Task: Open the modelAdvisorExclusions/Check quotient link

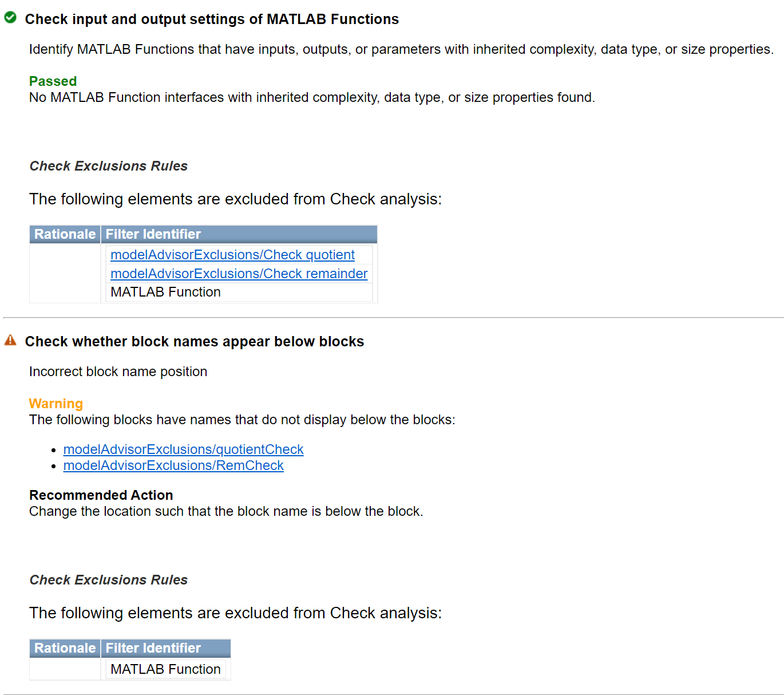Action: [x=232, y=255]
